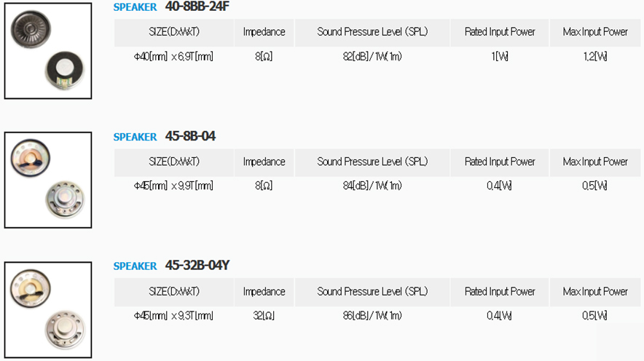Open the 45-32B-04Y model title

(x=197, y=265)
